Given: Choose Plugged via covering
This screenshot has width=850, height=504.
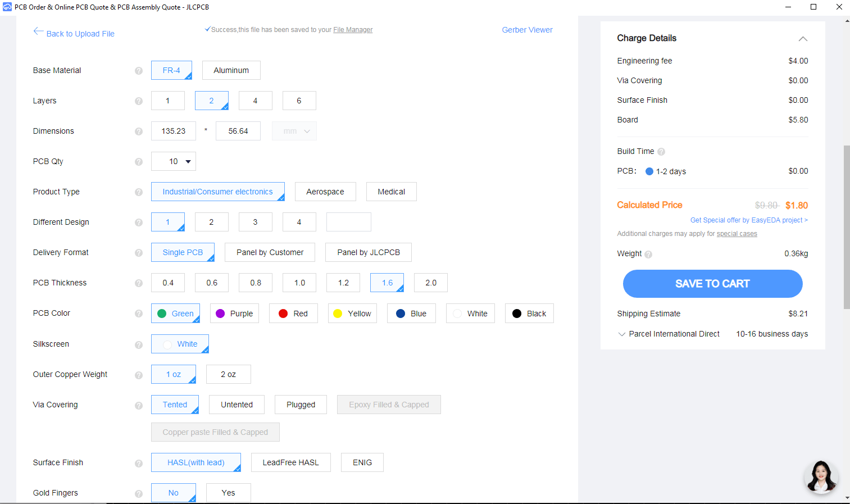Looking at the screenshot, I should click(x=301, y=405).
